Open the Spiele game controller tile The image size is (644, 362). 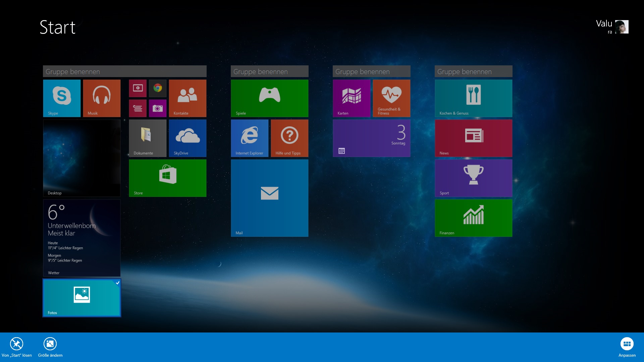[x=269, y=98]
